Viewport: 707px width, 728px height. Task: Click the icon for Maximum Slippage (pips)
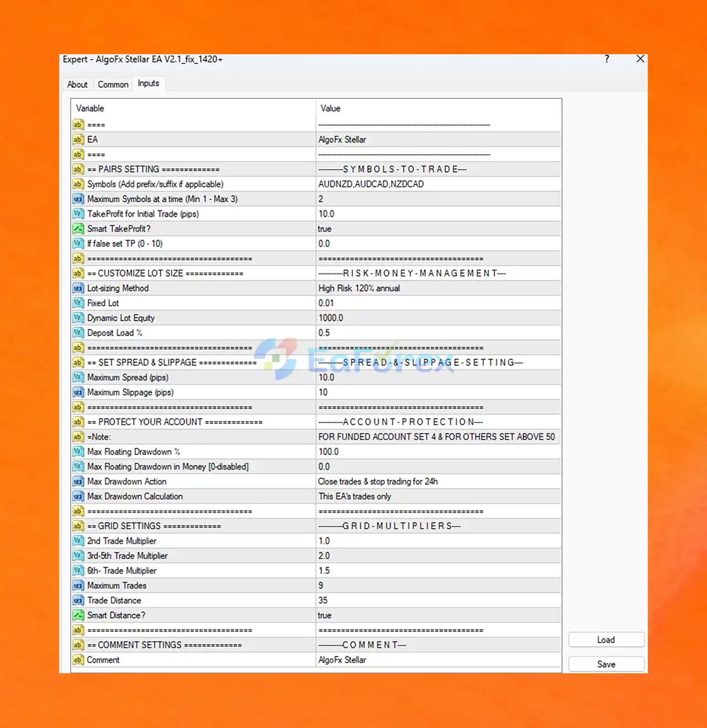pyautogui.click(x=78, y=393)
